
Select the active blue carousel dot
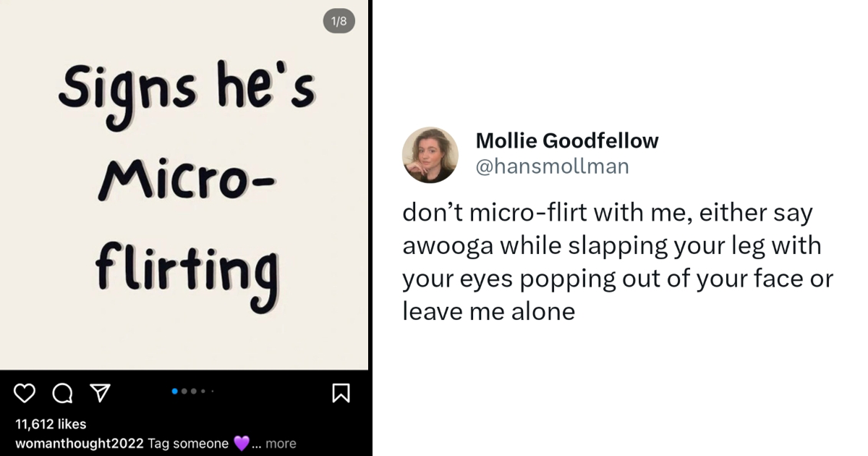[x=175, y=391]
